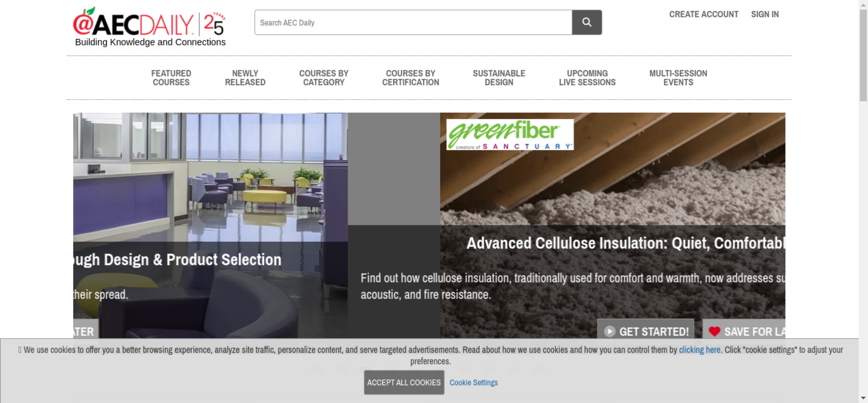Click the browser scrollbar down arrow

863,398
